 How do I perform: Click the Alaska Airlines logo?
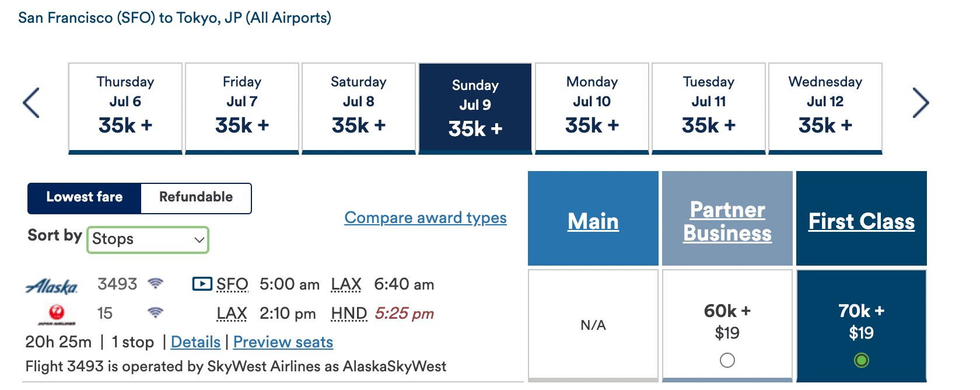(51, 286)
